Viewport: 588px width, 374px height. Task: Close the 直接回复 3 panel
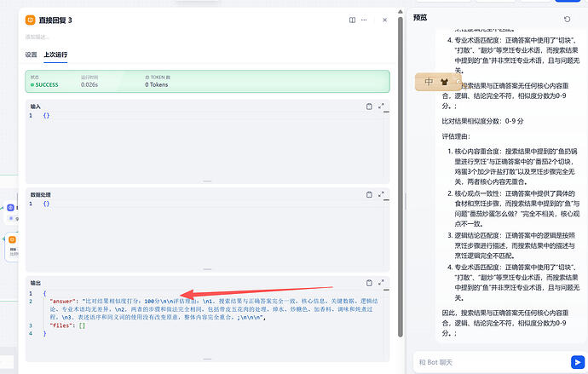point(385,20)
